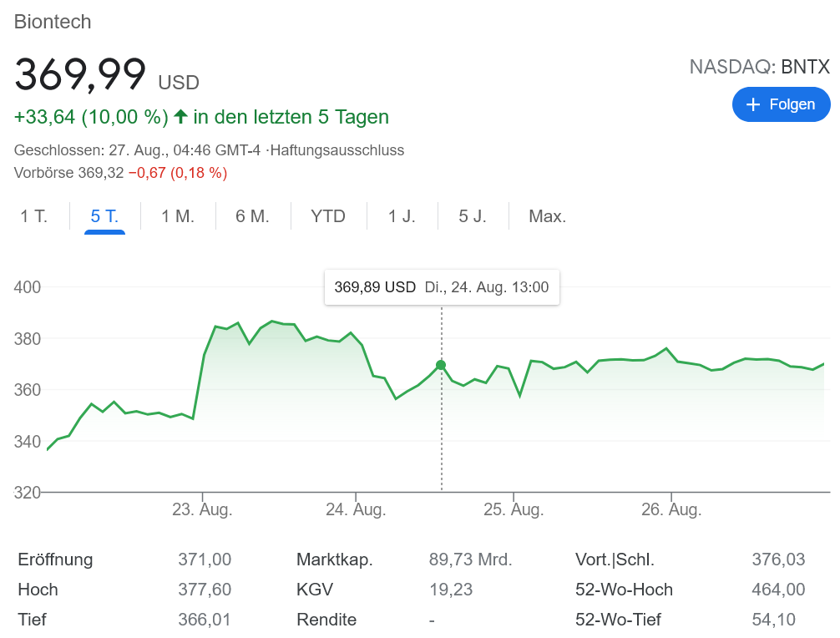
Task: Click the plus icon on Folgen button
Action: click(x=753, y=104)
